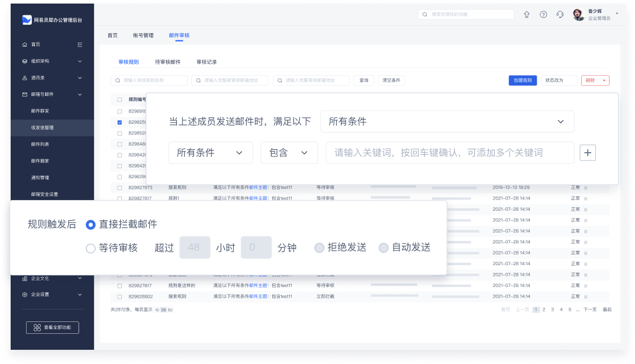Switch to the 待审核邮件 tab
635x364 pixels.
point(167,62)
